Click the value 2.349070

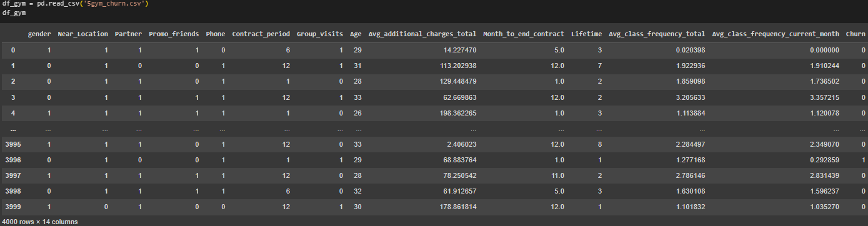click(x=824, y=145)
